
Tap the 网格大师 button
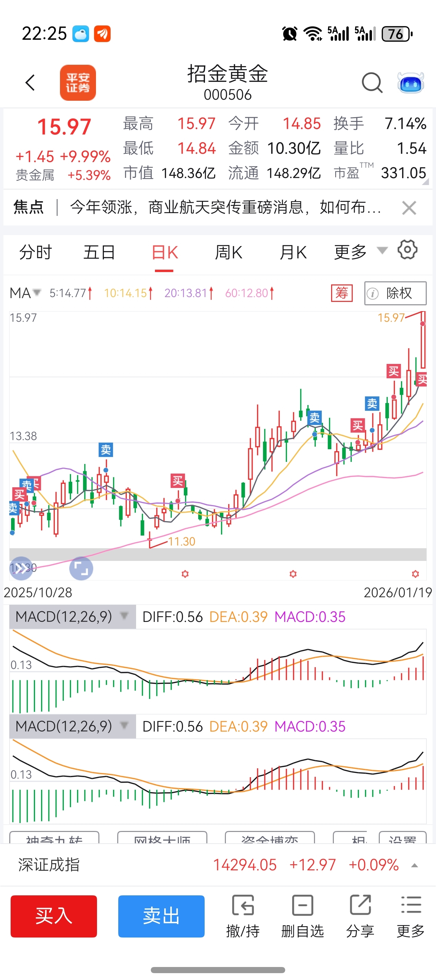(x=162, y=838)
